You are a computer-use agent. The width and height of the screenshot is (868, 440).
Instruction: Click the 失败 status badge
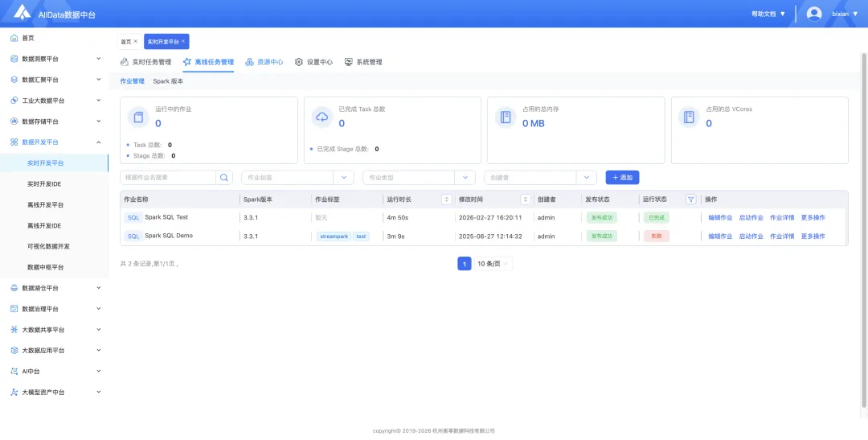657,236
